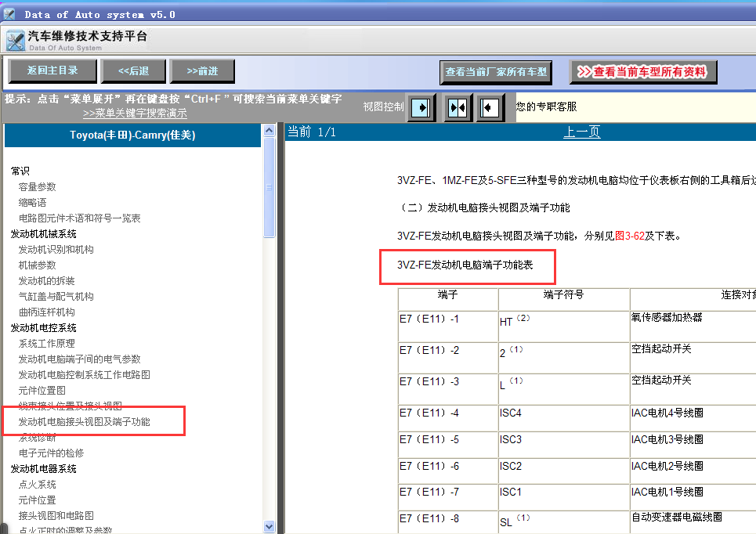Open 发动机电脑接头视图及端子功能 item
The image size is (756, 534).
85,422
